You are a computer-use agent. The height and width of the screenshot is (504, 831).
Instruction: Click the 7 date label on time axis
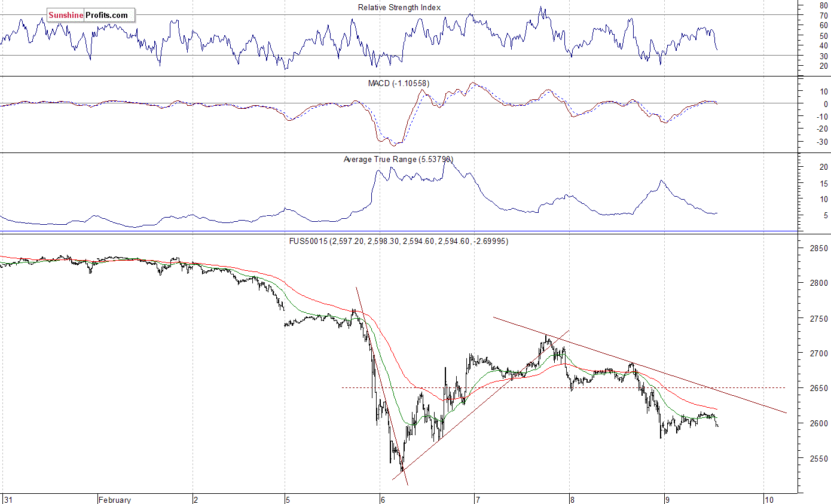[x=477, y=499]
